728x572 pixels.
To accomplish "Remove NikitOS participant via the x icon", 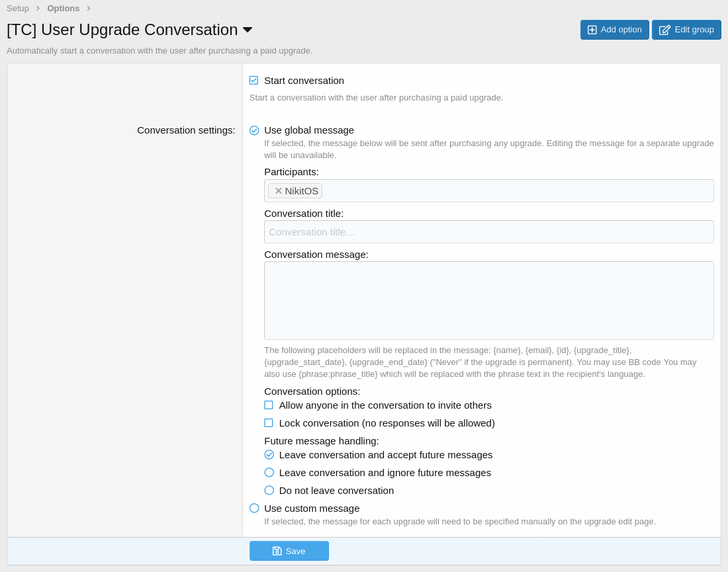I will click(279, 191).
